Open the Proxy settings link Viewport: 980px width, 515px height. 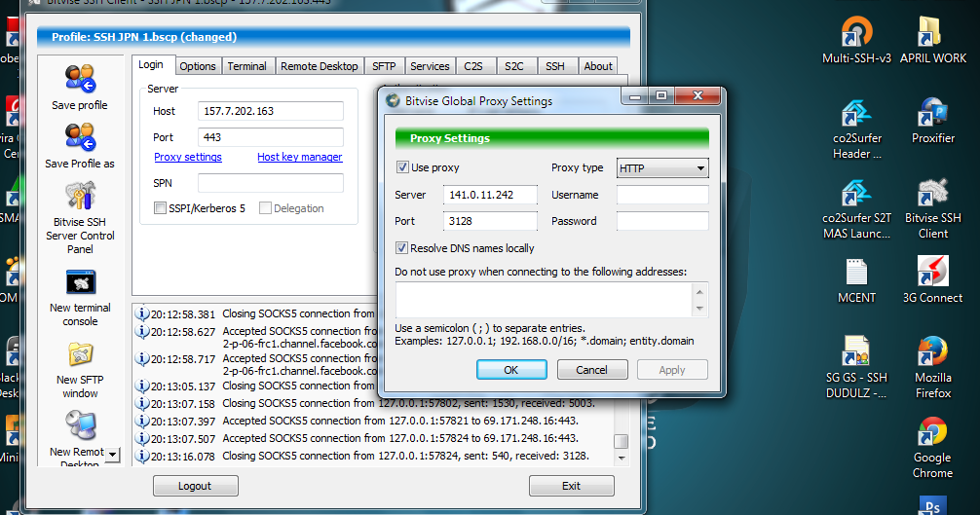click(x=187, y=157)
